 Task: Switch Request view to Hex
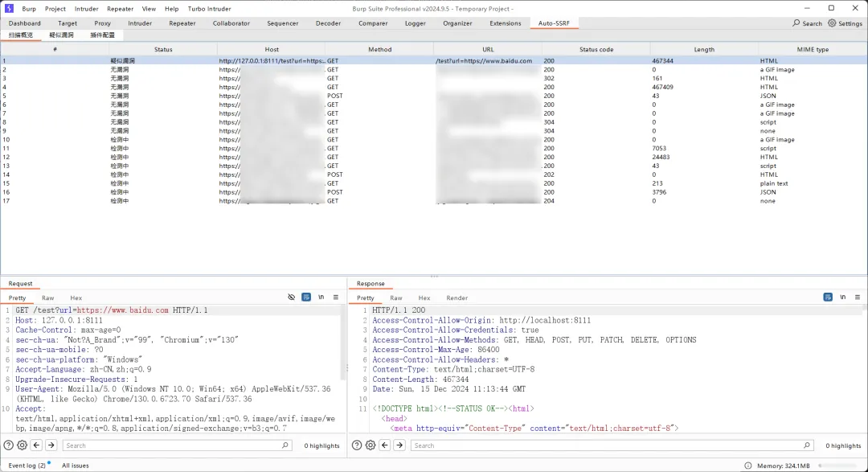[x=76, y=298]
